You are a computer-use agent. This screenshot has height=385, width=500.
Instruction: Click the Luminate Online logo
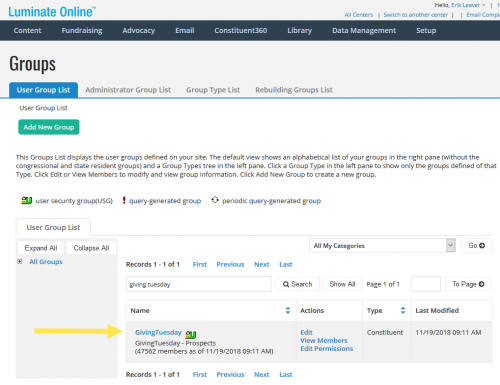(x=52, y=12)
